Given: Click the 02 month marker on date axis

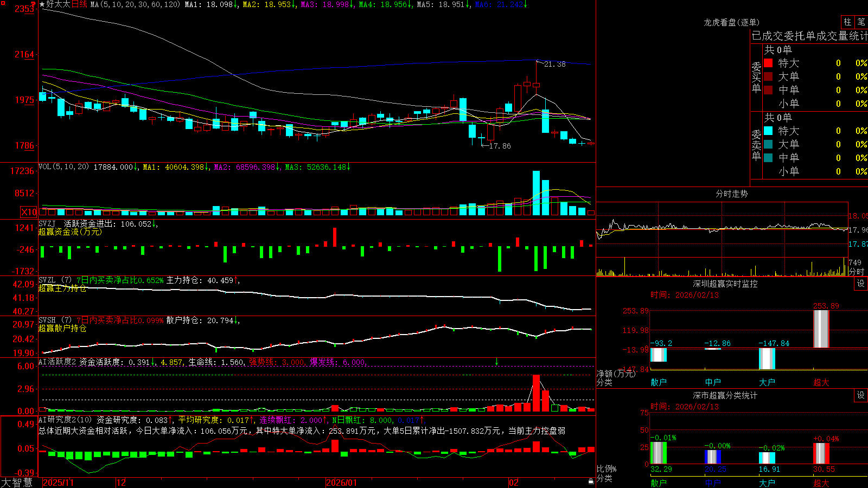Looking at the screenshot, I should [514, 483].
